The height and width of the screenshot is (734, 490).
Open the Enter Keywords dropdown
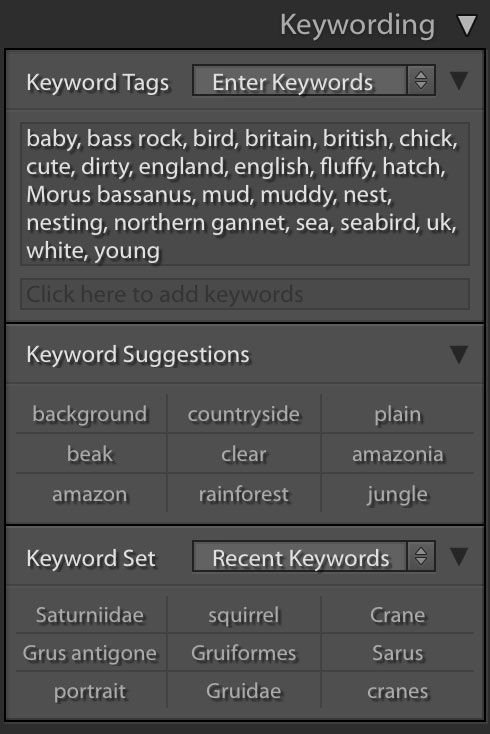300,81
